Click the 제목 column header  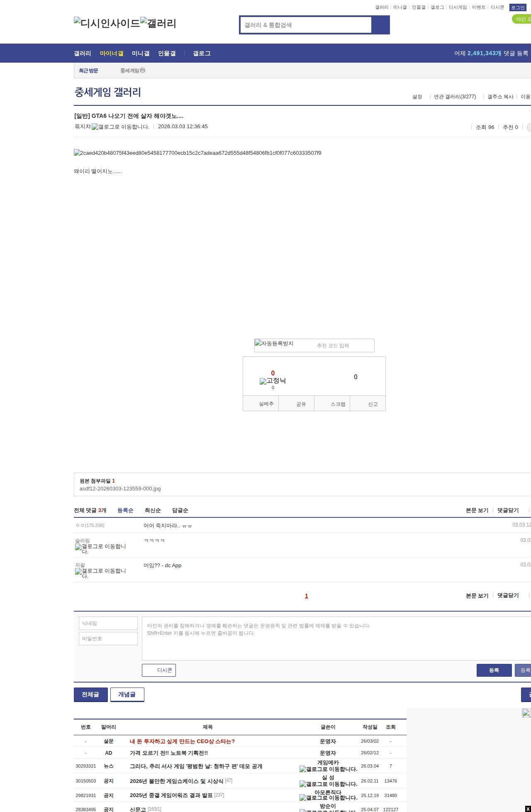(208, 727)
